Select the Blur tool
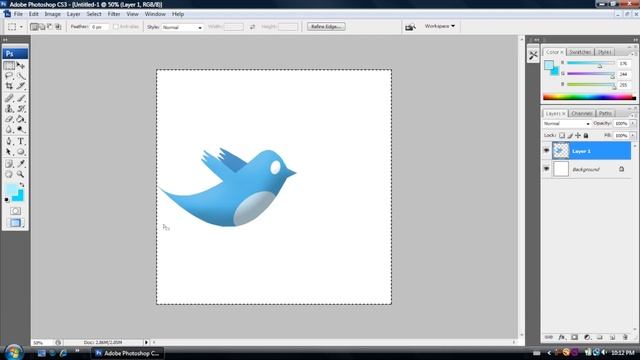The height and width of the screenshot is (360, 640). point(9,129)
